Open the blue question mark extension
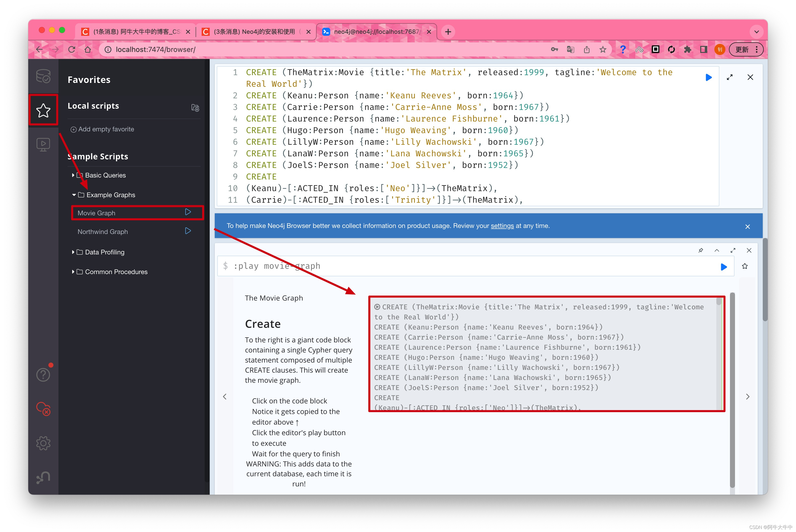 pos(623,49)
